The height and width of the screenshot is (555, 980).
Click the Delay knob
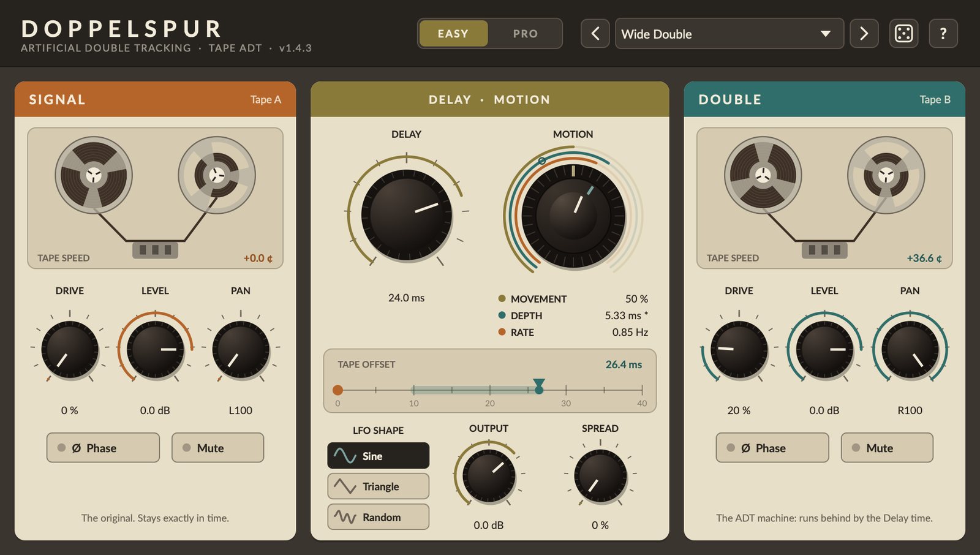pyautogui.click(x=407, y=216)
